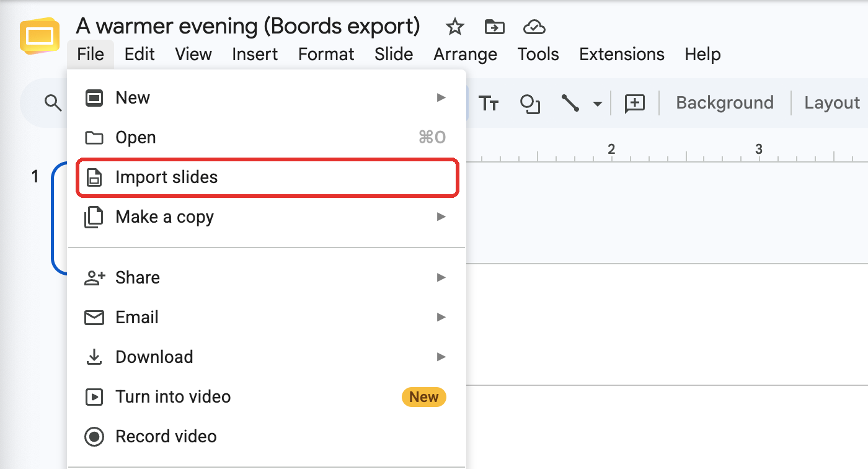Open the Arrange menu
Viewport: 868px width, 469px height.
[466, 54]
